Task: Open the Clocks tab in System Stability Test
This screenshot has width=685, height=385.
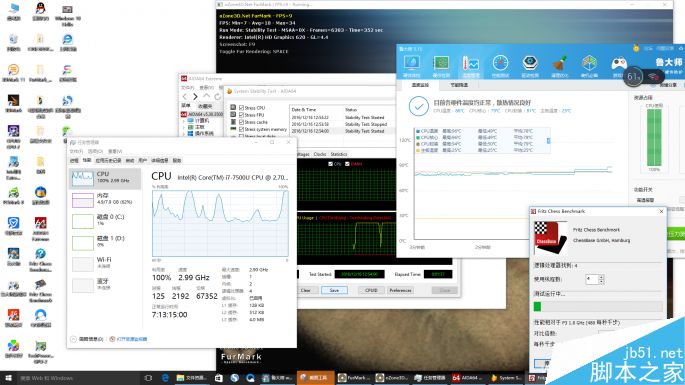Action: pos(320,154)
